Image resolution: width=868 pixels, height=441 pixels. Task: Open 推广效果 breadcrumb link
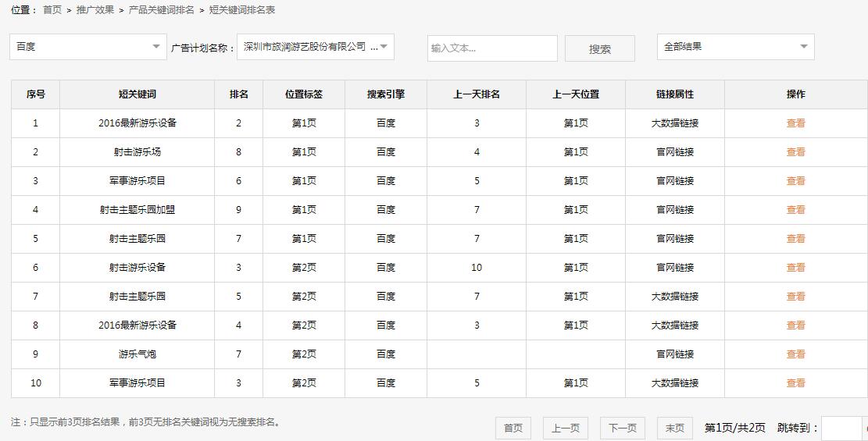(x=95, y=10)
